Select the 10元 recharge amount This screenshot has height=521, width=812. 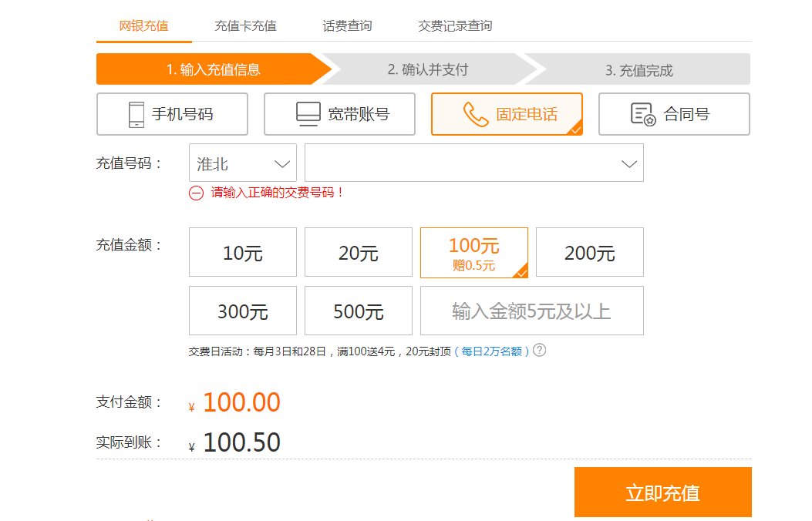click(x=242, y=252)
